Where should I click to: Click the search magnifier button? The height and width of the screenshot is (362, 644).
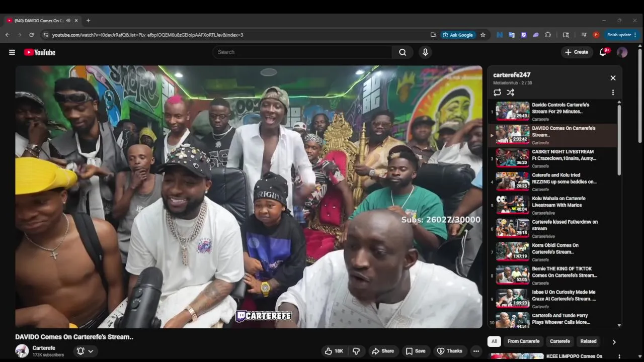pyautogui.click(x=403, y=52)
